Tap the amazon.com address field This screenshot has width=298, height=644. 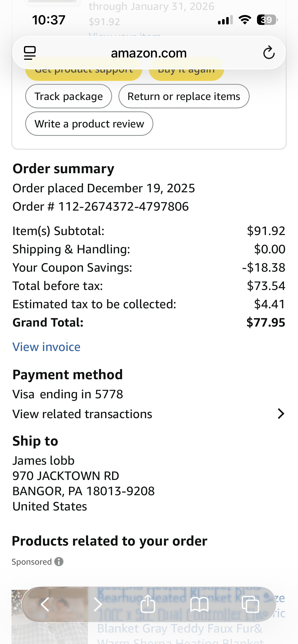point(149,53)
